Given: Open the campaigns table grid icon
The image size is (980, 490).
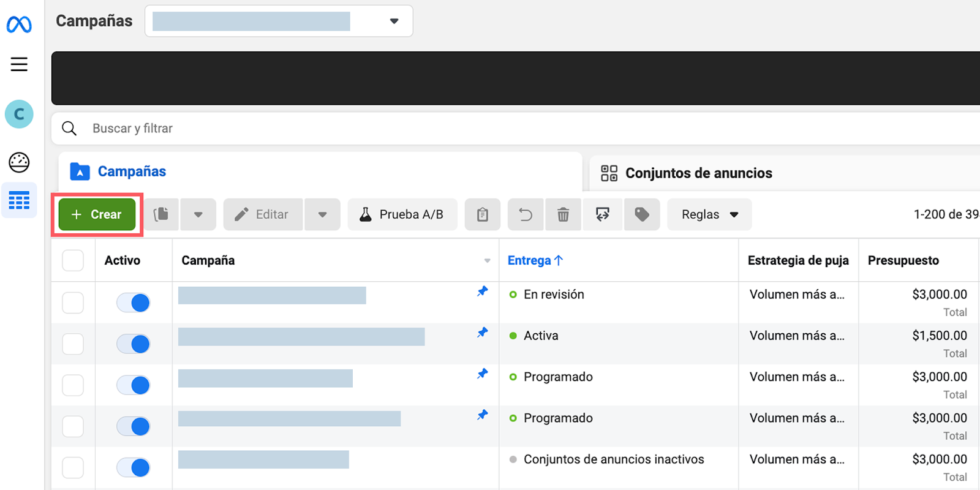Looking at the screenshot, I should point(19,200).
